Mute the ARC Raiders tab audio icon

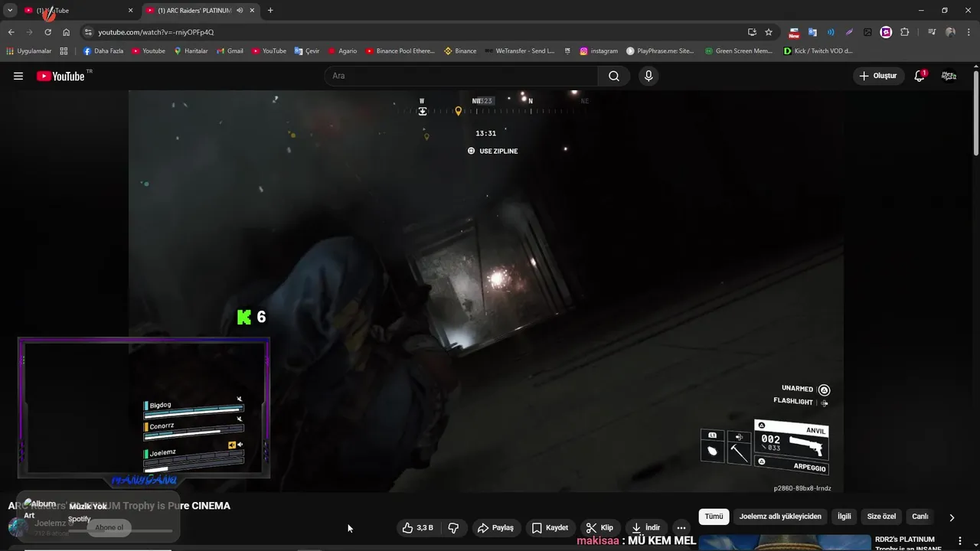pyautogui.click(x=240, y=11)
